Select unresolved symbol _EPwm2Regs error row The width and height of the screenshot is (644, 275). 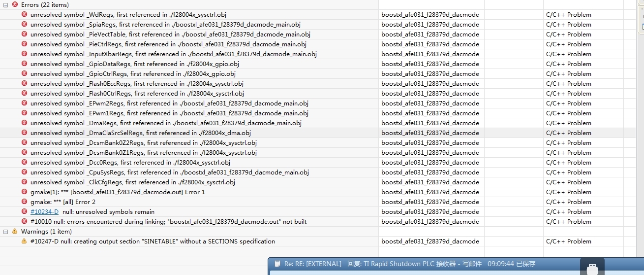point(322,103)
